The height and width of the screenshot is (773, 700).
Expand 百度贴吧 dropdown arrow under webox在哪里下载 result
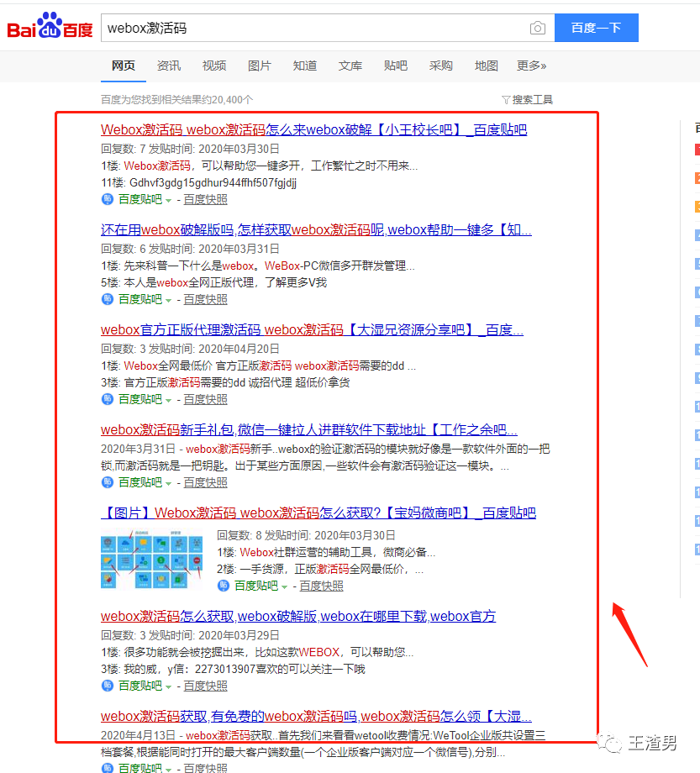[x=169, y=686]
